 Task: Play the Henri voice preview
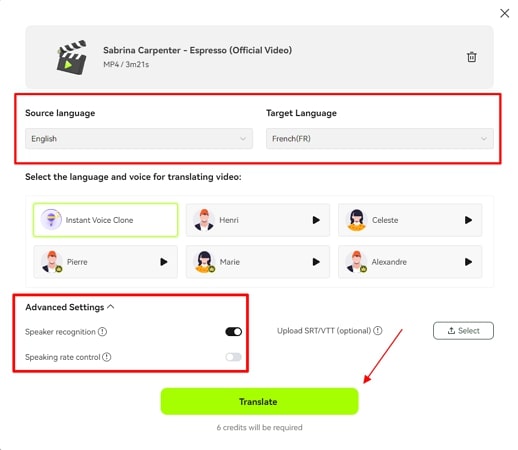(x=316, y=220)
